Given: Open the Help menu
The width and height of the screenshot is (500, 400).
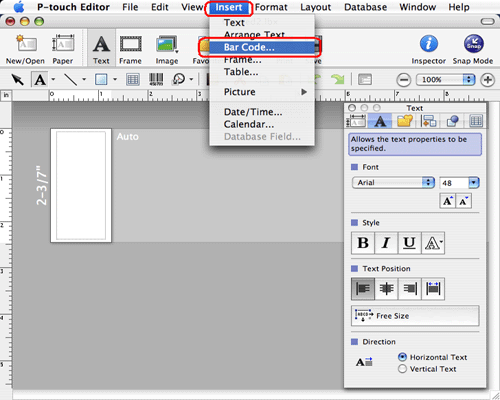Looking at the screenshot, I should pos(459,7).
